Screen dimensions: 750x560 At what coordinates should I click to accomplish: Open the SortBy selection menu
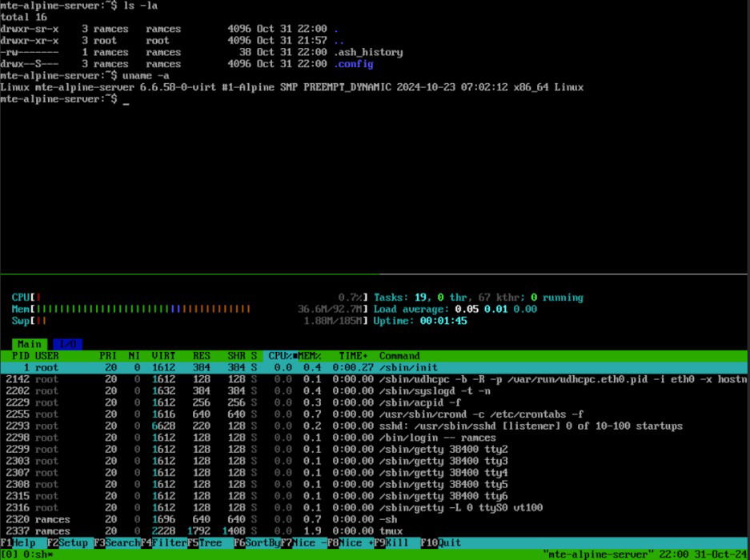tap(256, 542)
